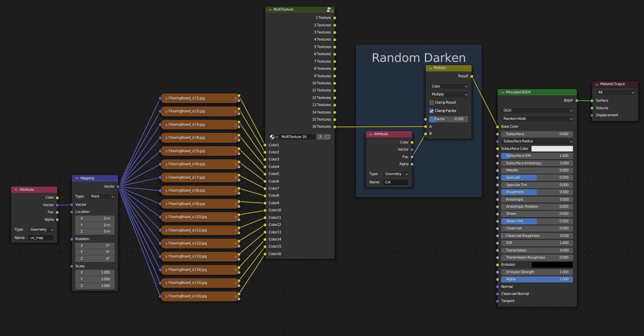Click the Scale Y field on Mapping node
The width and height of the screenshot is (644, 336).
click(x=95, y=279)
